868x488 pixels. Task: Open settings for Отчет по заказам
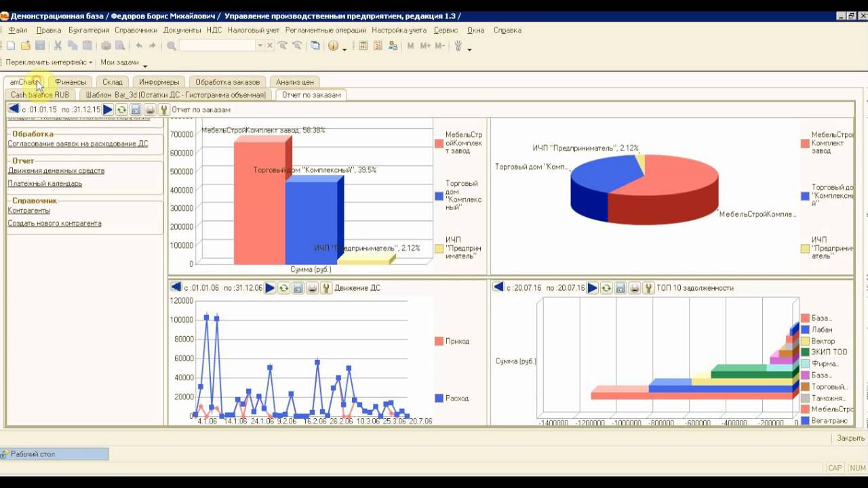[x=163, y=109]
